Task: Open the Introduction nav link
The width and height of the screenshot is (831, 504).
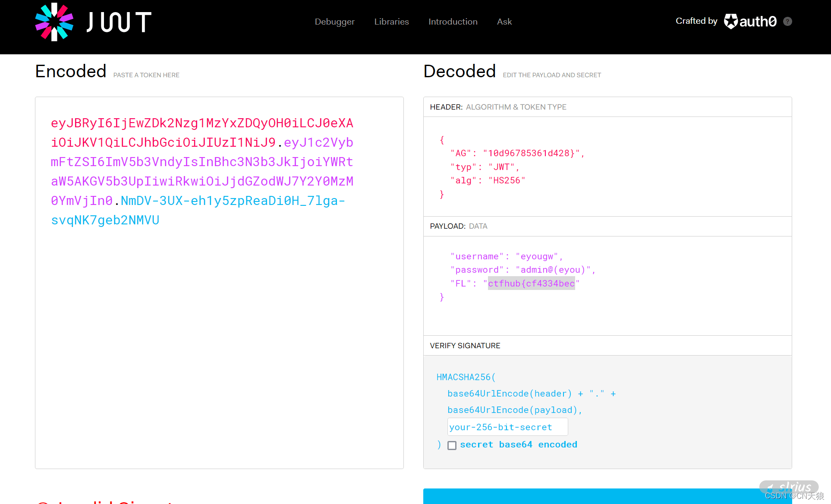Action: (x=453, y=22)
